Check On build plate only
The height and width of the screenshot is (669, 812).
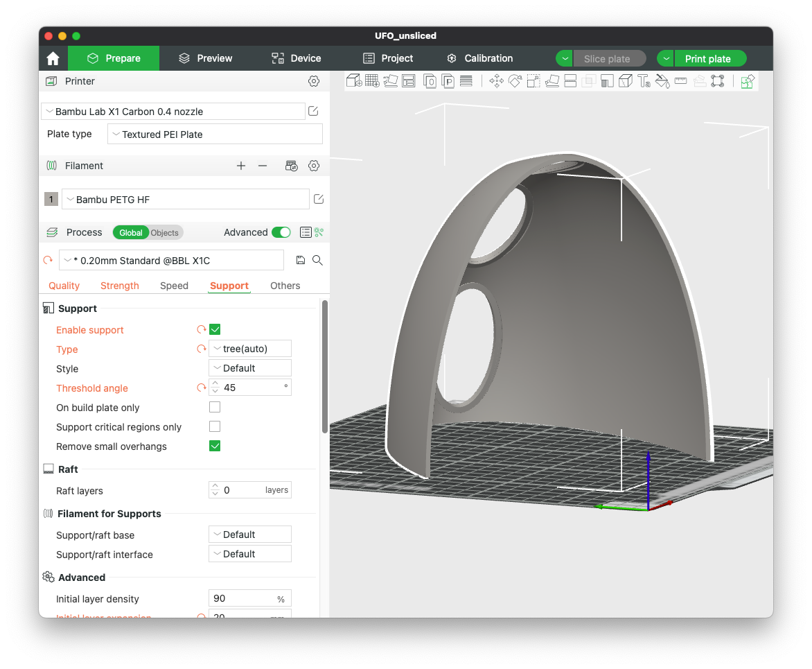pos(215,408)
